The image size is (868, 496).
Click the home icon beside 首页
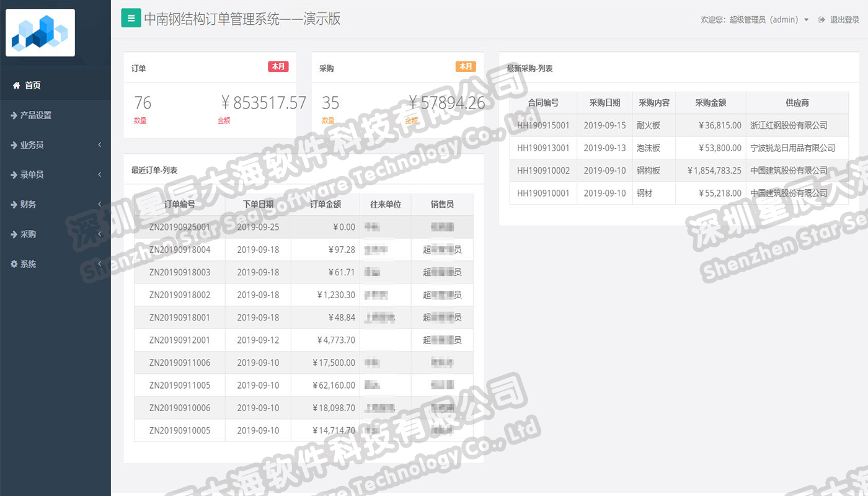(16, 86)
